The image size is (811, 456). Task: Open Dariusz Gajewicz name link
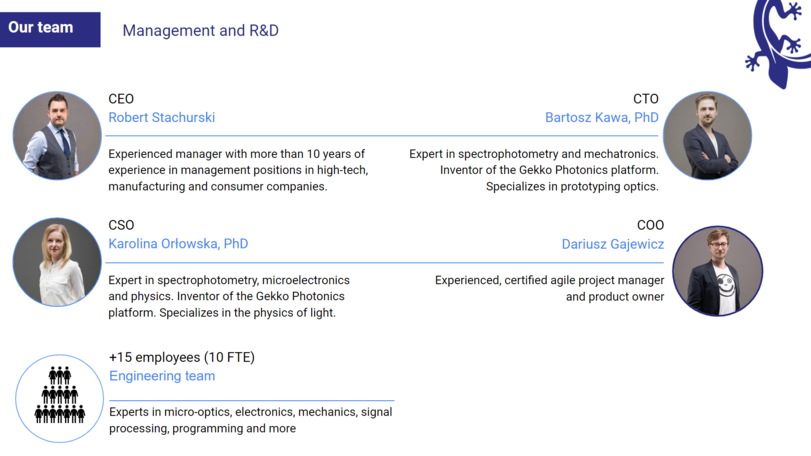coord(613,244)
